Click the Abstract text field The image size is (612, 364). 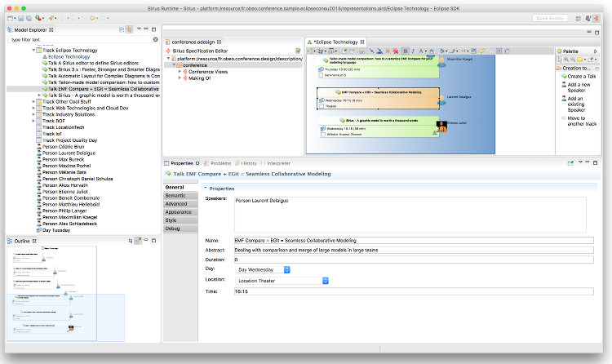414,250
